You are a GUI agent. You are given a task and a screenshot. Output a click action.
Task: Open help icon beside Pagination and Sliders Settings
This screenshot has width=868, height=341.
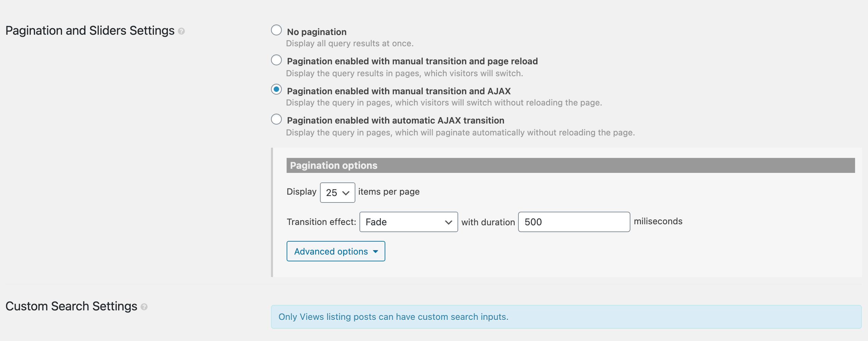click(181, 31)
